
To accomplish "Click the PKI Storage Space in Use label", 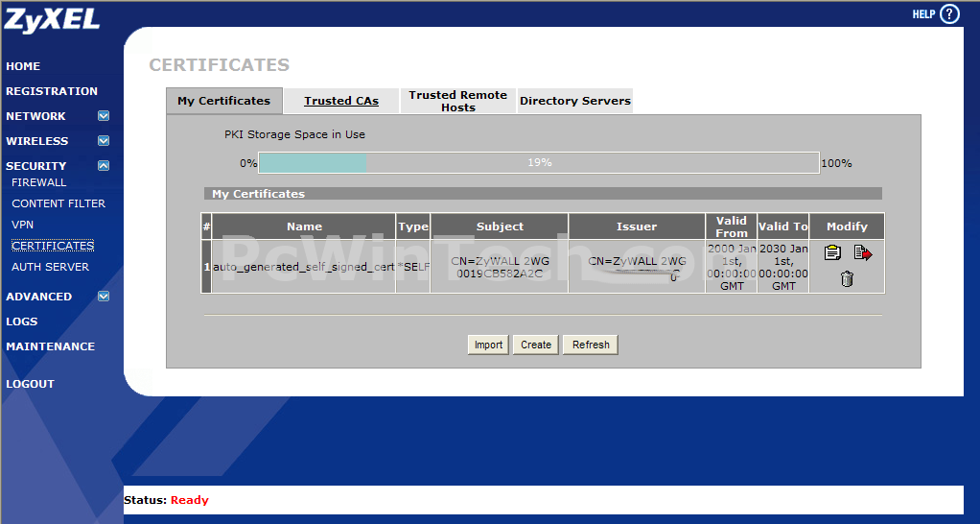I will coord(294,134).
